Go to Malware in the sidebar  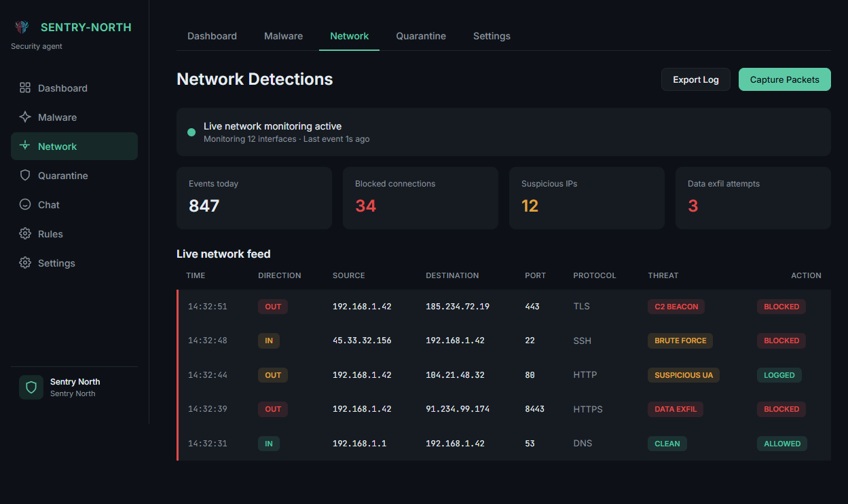click(74, 117)
